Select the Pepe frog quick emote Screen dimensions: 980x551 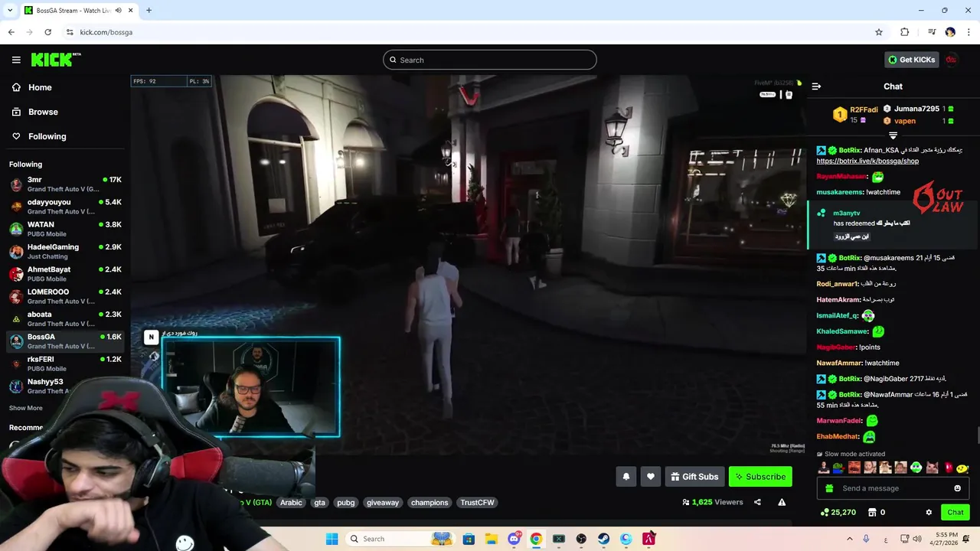point(839,468)
